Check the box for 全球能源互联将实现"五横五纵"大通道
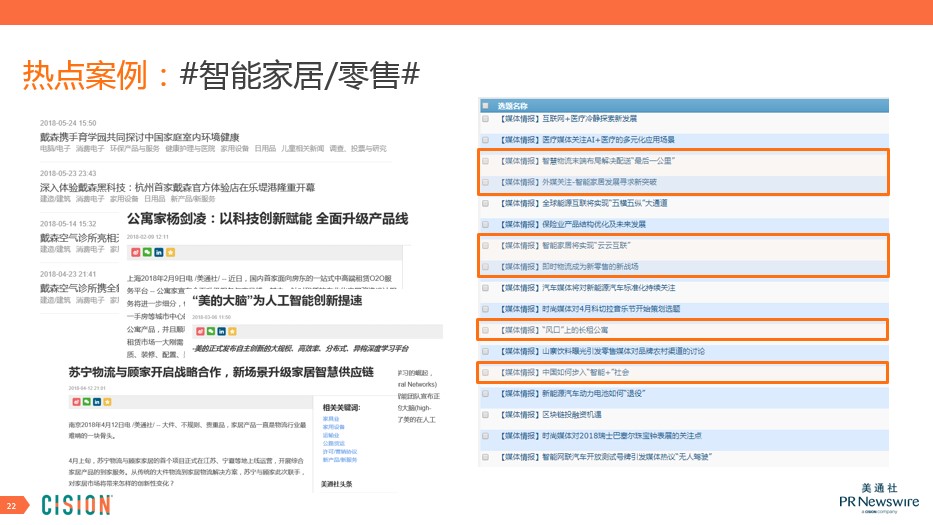Screen dimensions: 933x525 click(x=486, y=203)
